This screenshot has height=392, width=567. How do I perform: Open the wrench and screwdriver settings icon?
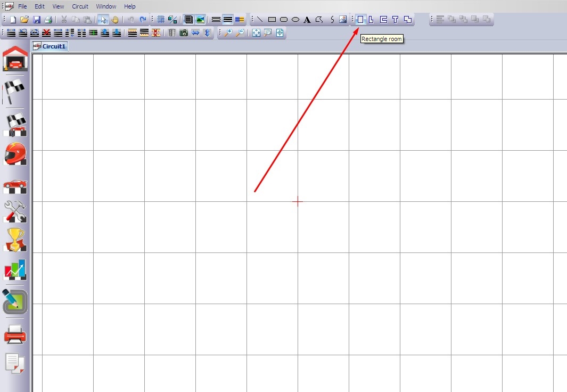[x=15, y=211]
